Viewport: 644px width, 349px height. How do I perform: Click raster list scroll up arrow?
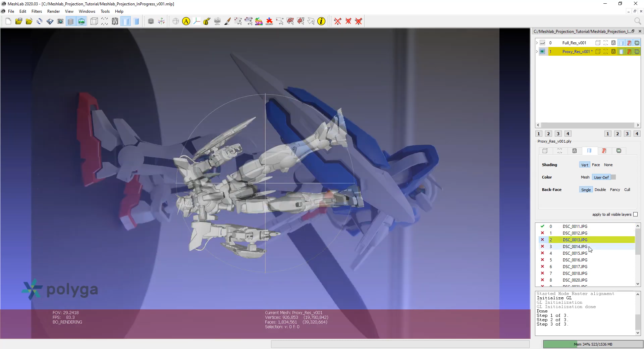click(x=638, y=226)
